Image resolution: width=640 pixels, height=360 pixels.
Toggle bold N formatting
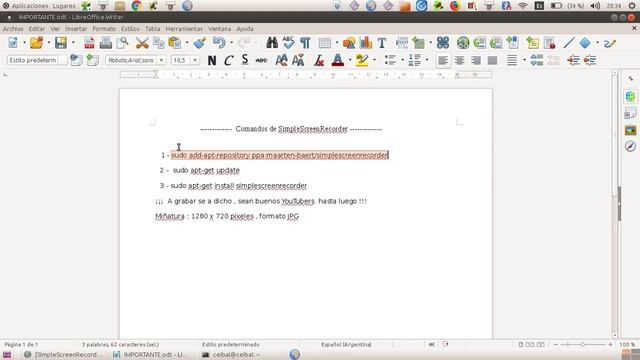[x=212, y=60]
